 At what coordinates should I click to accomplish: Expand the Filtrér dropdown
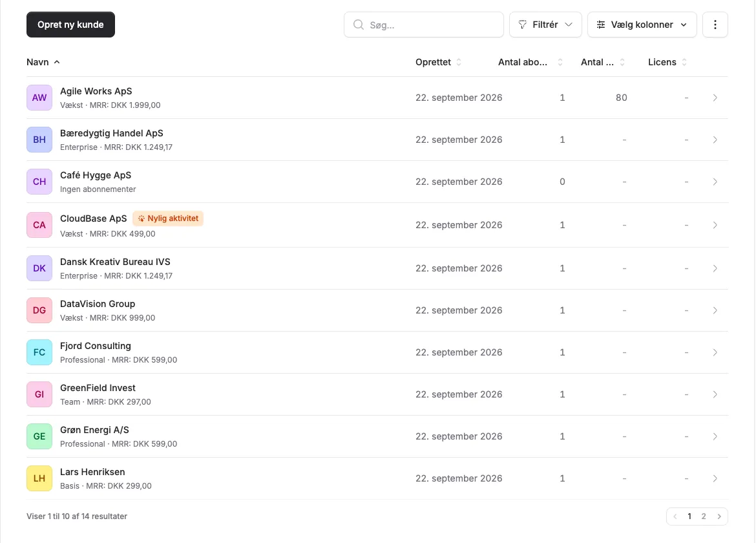pos(545,25)
